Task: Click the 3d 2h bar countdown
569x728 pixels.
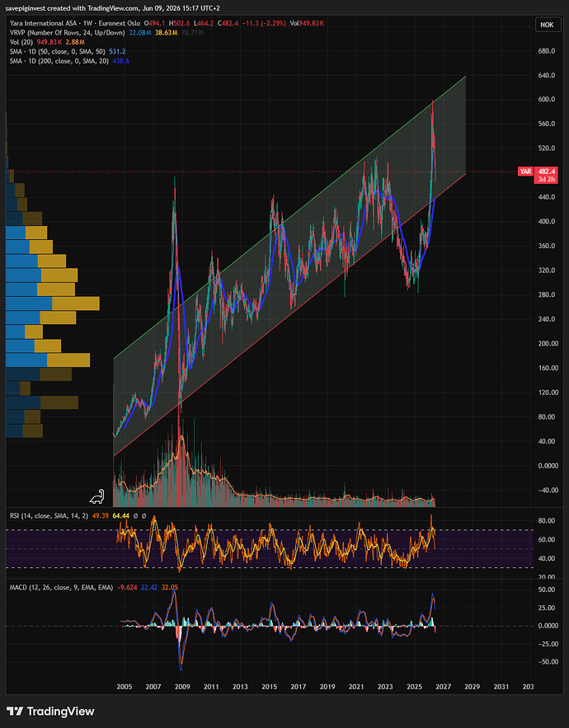Action: click(547, 179)
